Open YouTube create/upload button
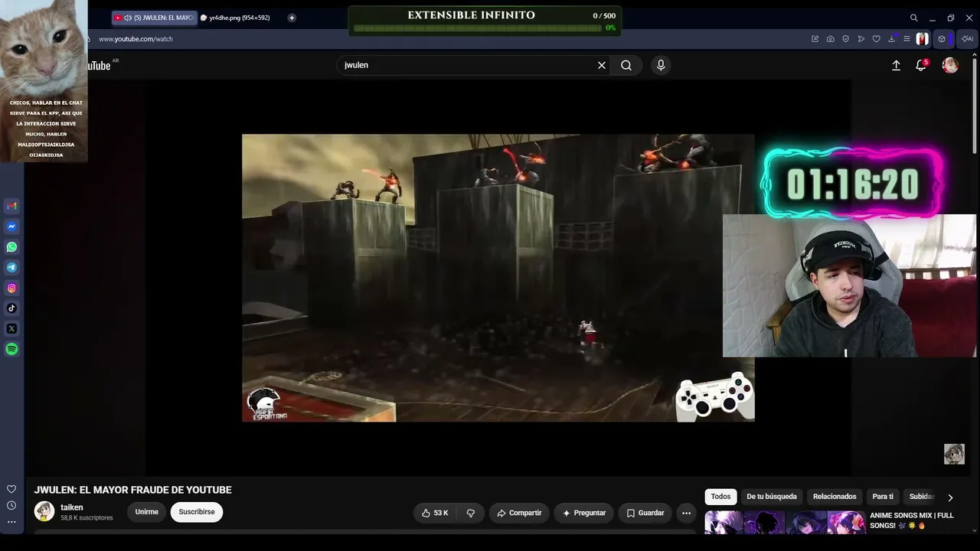The width and height of the screenshot is (980, 551). click(x=896, y=66)
